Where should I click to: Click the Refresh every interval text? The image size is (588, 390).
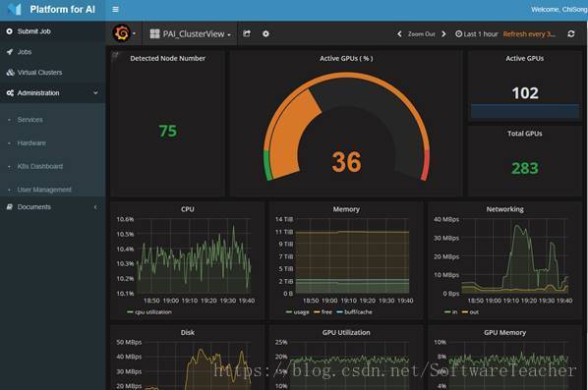529,34
